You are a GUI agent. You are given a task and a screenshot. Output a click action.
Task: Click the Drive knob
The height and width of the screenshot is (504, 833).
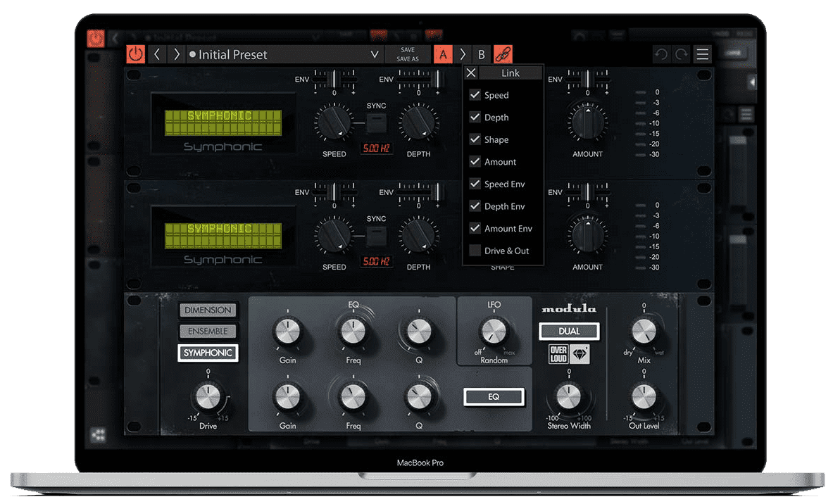(208, 396)
